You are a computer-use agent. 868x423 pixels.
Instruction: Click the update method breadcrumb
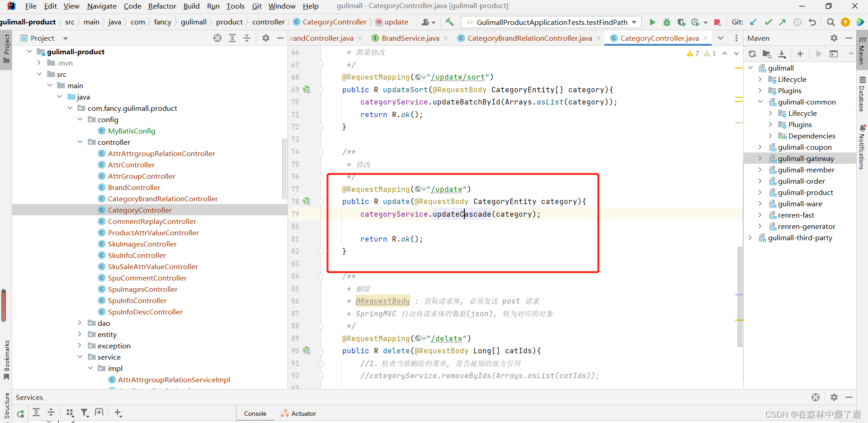coord(396,22)
